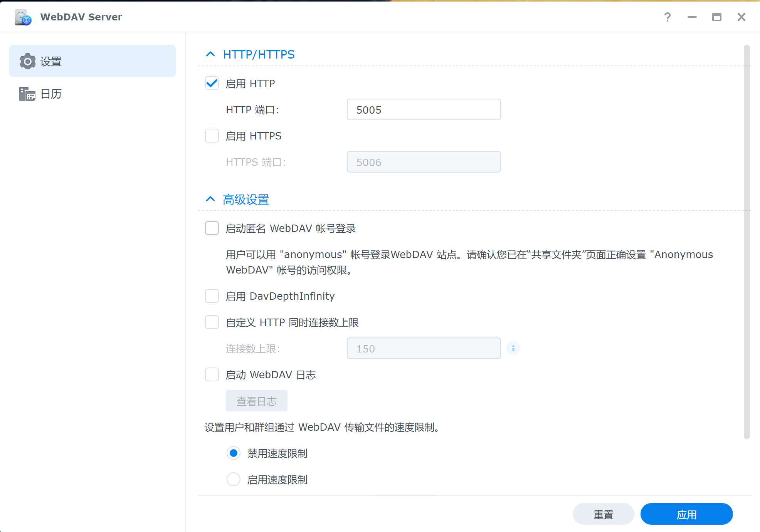The width and height of the screenshot is (760, 532).
Task: Uncheck the 启用 HTTP checkbox
Action: coord(212,83)
